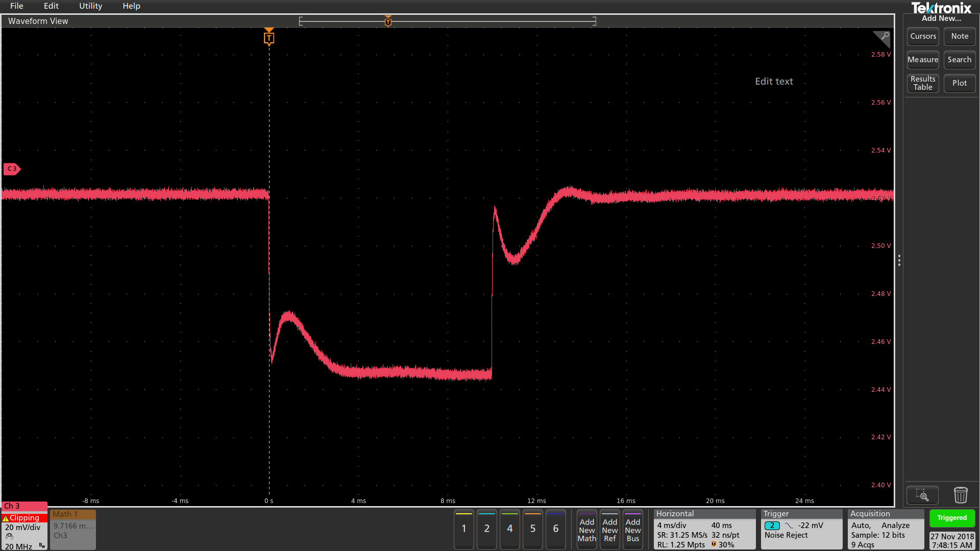Screen dimensions: 980x551
Task: Open the Results Table
Action: (923, 83)
